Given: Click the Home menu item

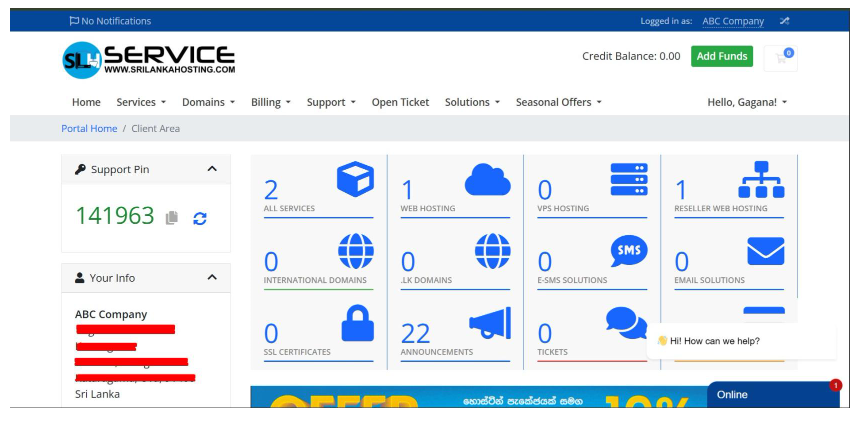Looking at the screenshot, I should (x=86, y=102).
